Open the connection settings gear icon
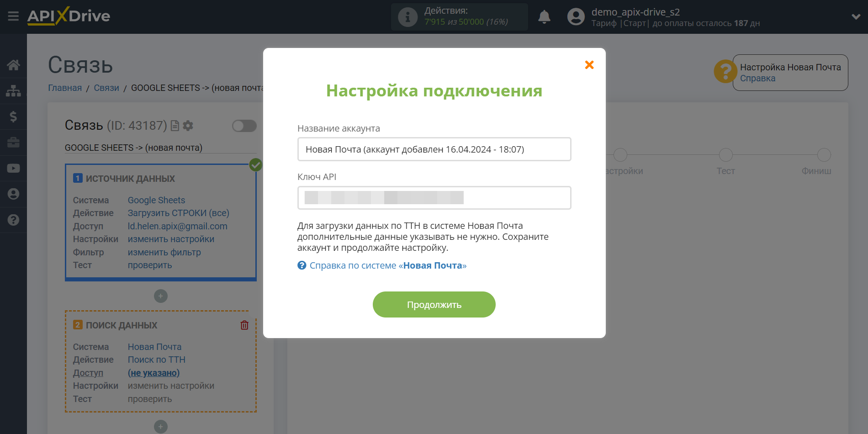868x434 pixels. [x=188, y=126]
